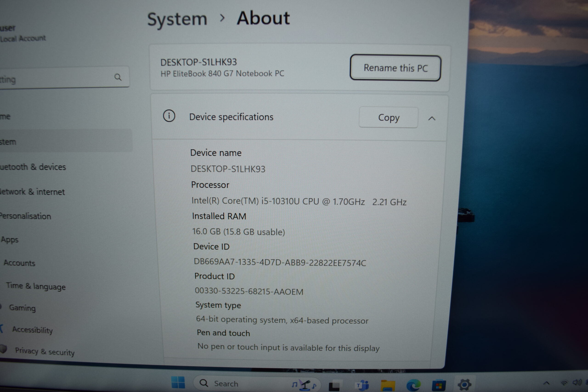Click the Device specifications info icon
Screen dimensions: 588x392
[169, 116]
